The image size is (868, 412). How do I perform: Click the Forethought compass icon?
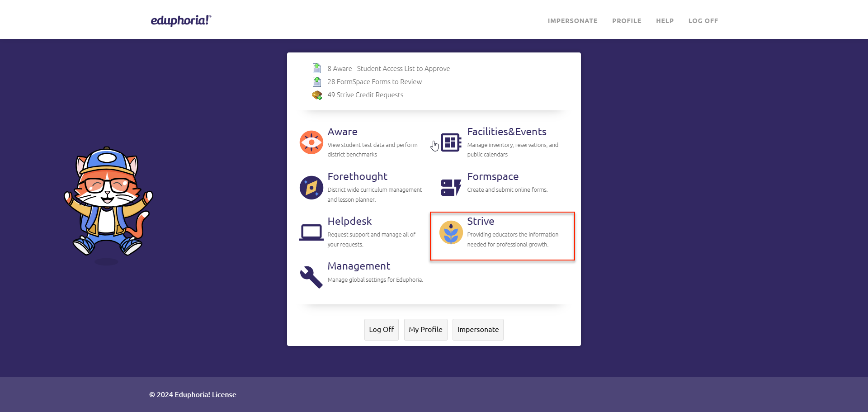coord(311,187)
